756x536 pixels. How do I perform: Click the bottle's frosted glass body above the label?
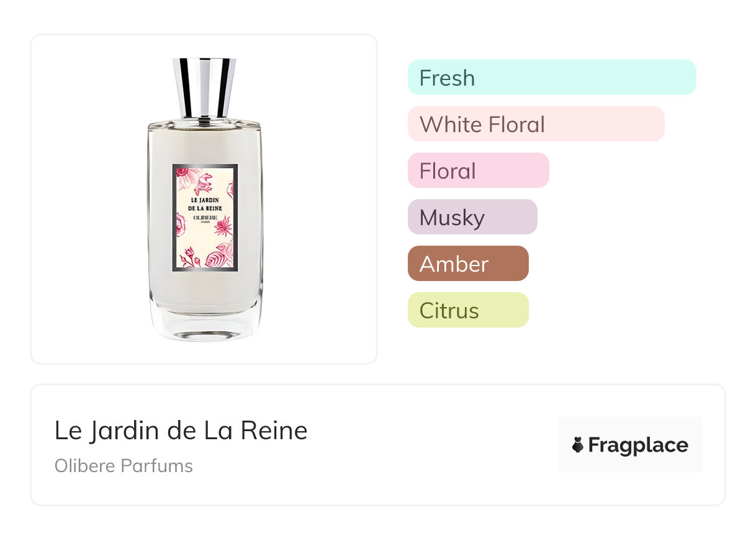coord(205,144)
